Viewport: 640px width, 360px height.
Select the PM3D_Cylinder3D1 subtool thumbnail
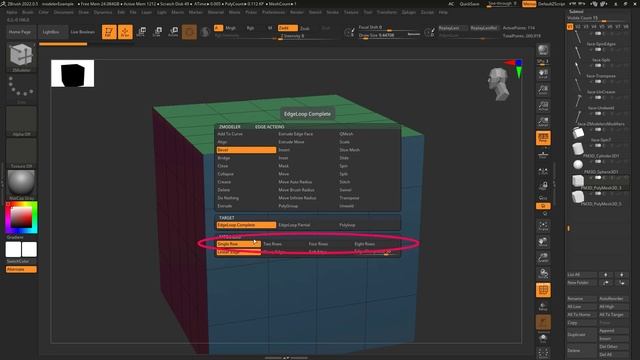pos(578,149)
